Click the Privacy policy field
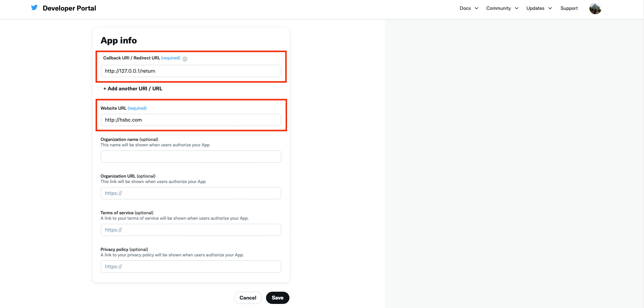Image resolution: width=644 pixels, height=308 pixels. pyautogui.click(x=191, y=267)
